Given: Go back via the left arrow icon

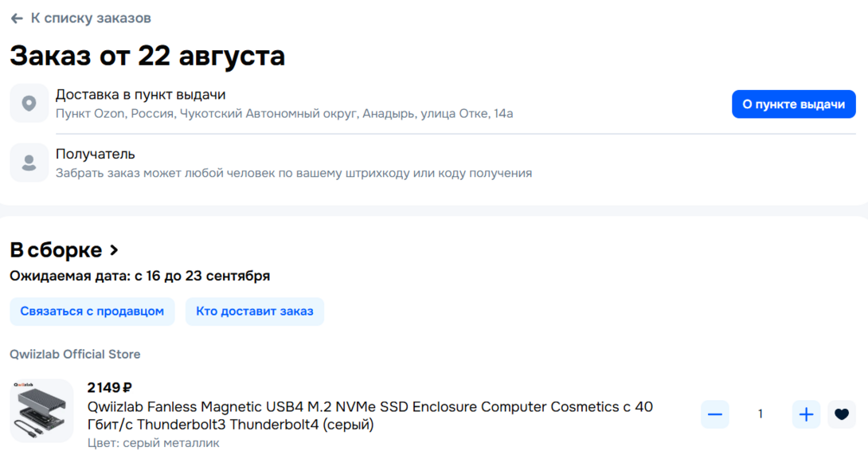Looking at the screenshot, I should point(17,18).
